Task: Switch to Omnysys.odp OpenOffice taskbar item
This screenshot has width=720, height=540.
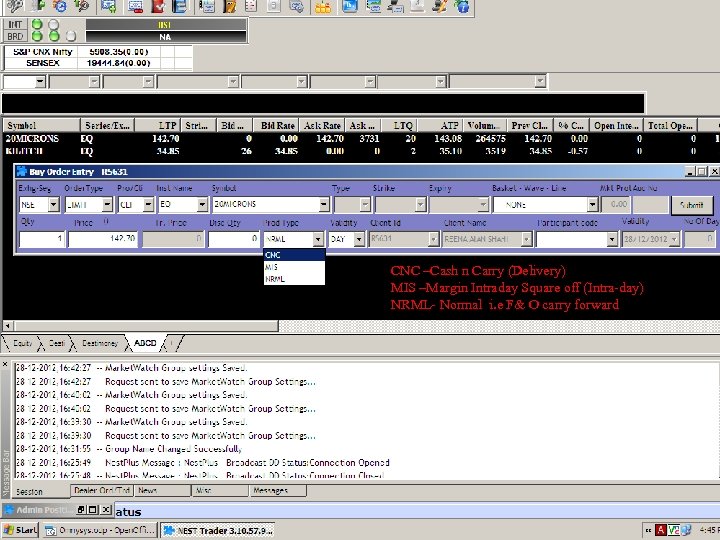Action: 100,530
